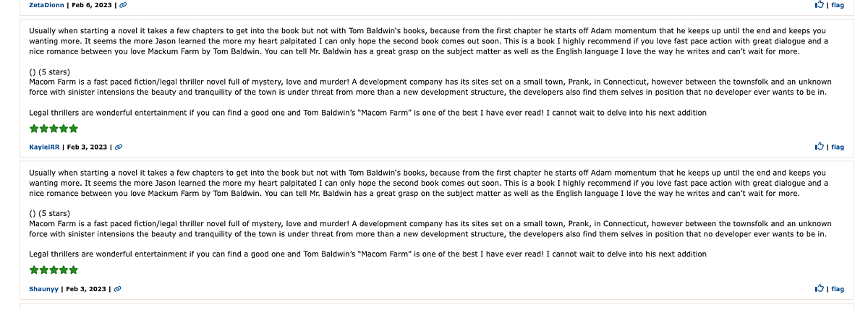Open the permalink icon on Shaunyy's review
This screenshot has width=868, height=310.
click(117, 289)
